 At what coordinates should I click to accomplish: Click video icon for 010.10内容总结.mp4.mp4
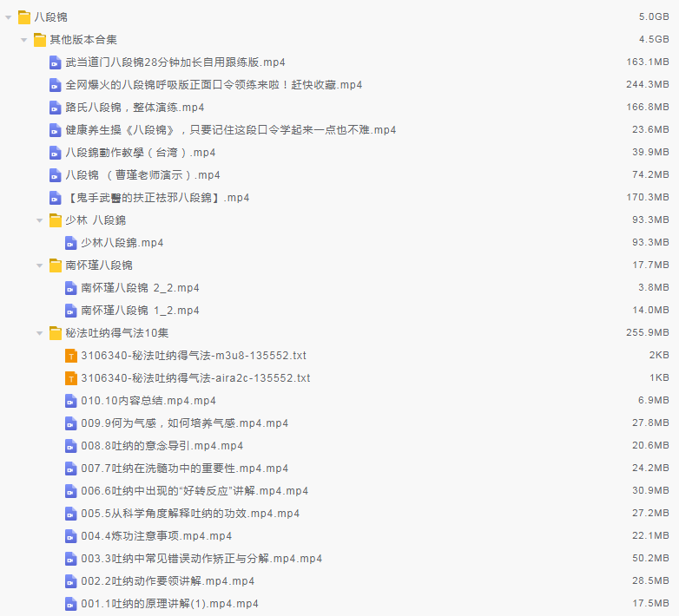click(x=71, y=401)
